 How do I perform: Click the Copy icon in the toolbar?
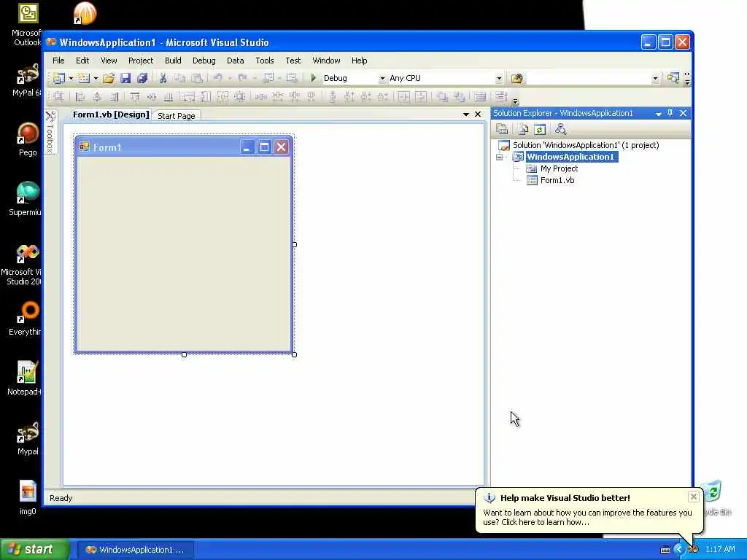(179, 78)
